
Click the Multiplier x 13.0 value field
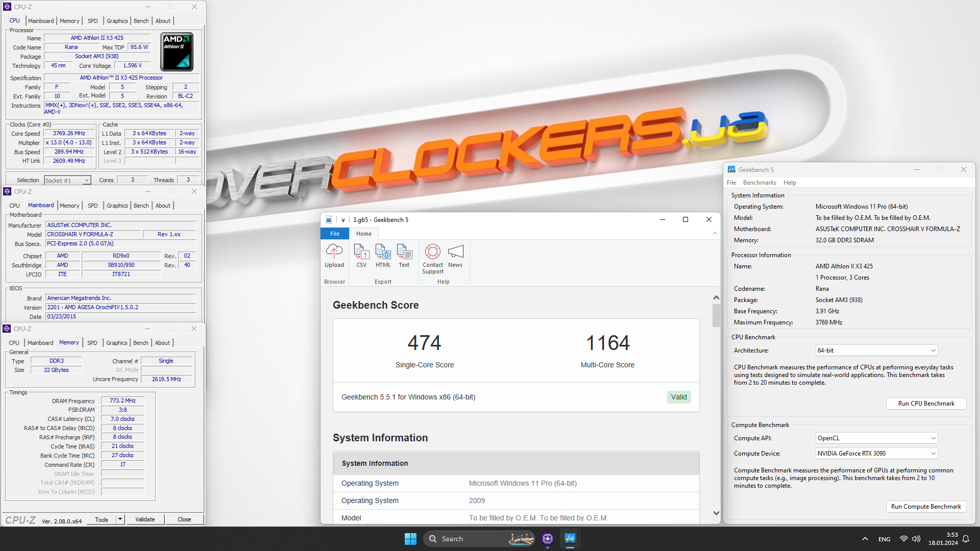tap(69, 143)
